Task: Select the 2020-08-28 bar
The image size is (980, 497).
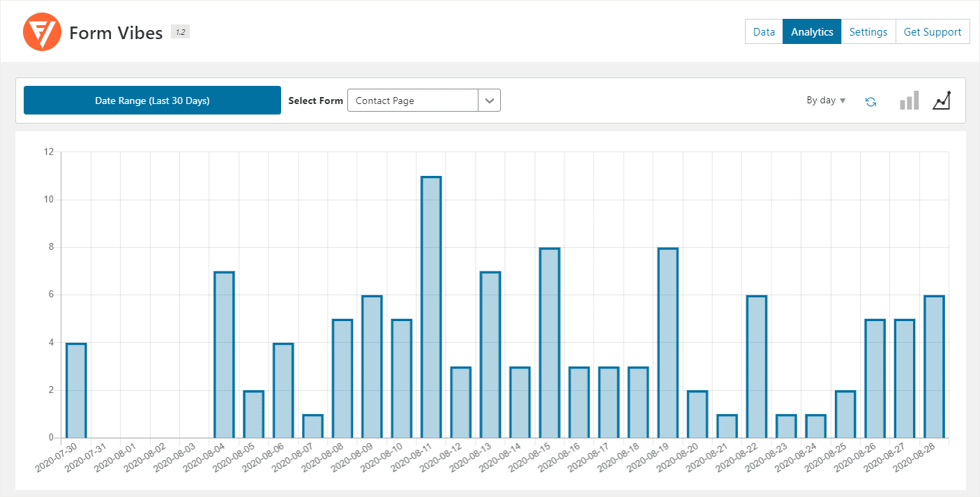Action: click(934, 366)
